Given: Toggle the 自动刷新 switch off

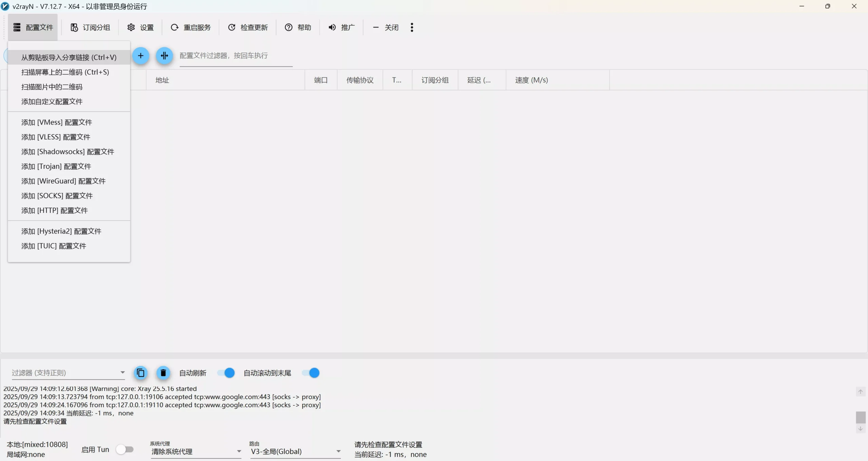Looking at the screenshot, I should point(226,373).
